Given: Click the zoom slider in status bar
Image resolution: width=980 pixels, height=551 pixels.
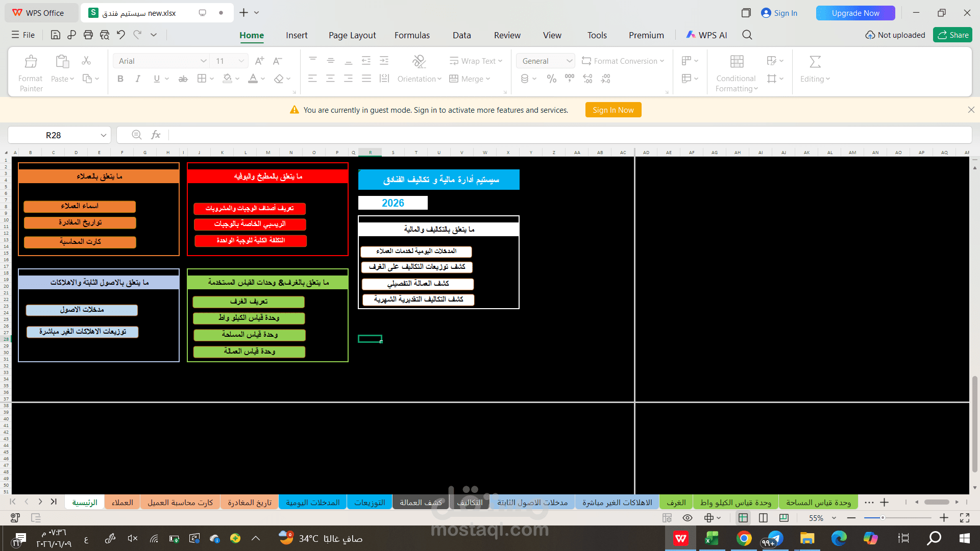Looking at the screenshot, I should pos(897,518).
